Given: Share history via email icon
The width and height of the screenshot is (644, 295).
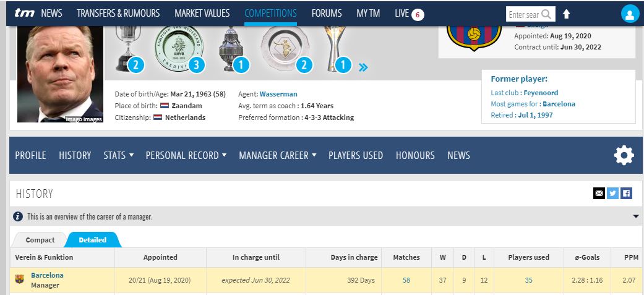Looking at the screenshot, I should pyautogui.click(x=599, y=193).
